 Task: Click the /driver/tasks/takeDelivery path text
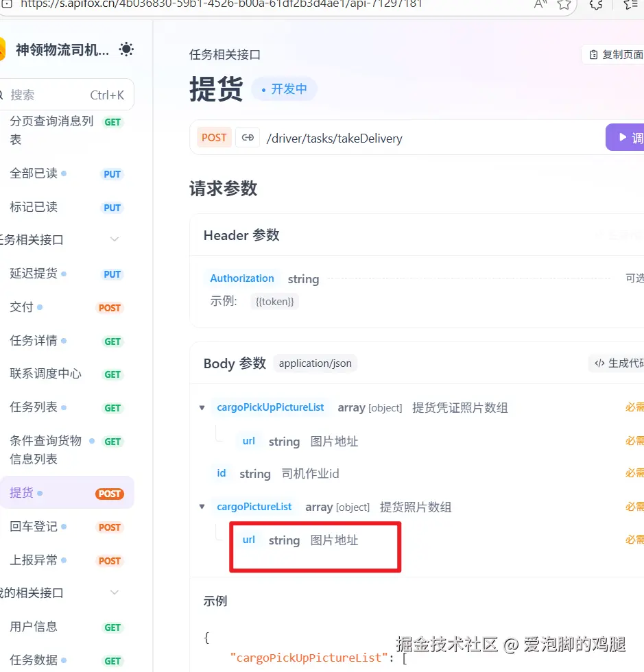[x=335, y=139]
